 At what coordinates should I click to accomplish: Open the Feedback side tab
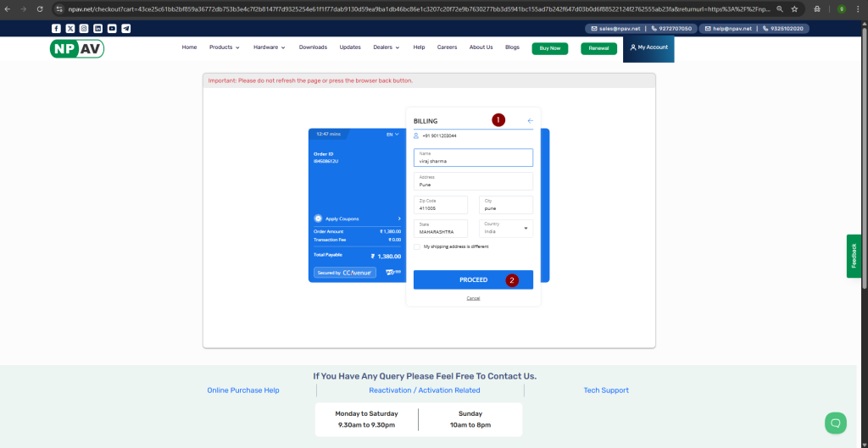coord(854,256)
